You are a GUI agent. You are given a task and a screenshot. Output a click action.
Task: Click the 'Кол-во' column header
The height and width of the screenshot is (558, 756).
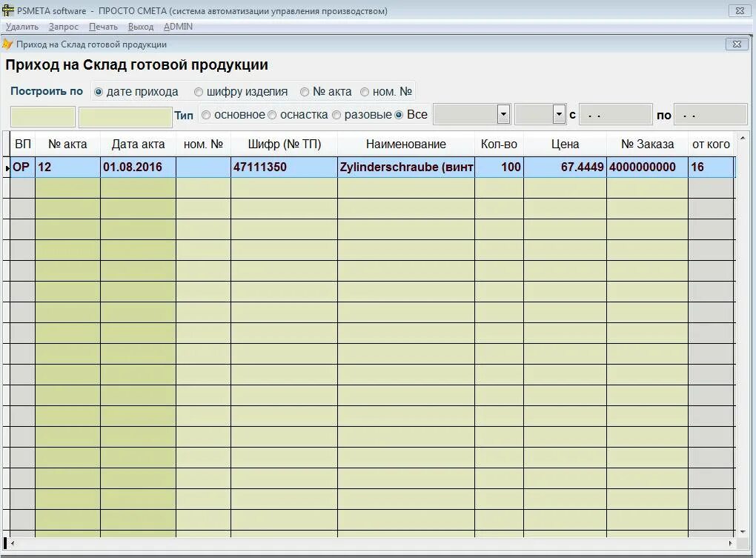tap(499, 144)
